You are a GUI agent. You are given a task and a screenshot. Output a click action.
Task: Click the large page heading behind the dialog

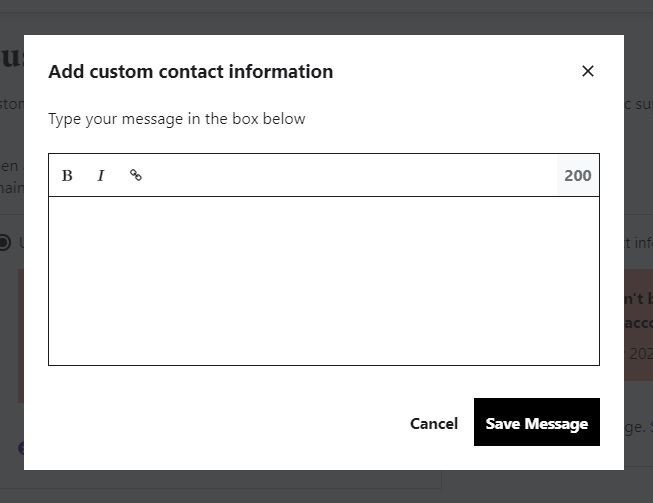tap(11, 57)
